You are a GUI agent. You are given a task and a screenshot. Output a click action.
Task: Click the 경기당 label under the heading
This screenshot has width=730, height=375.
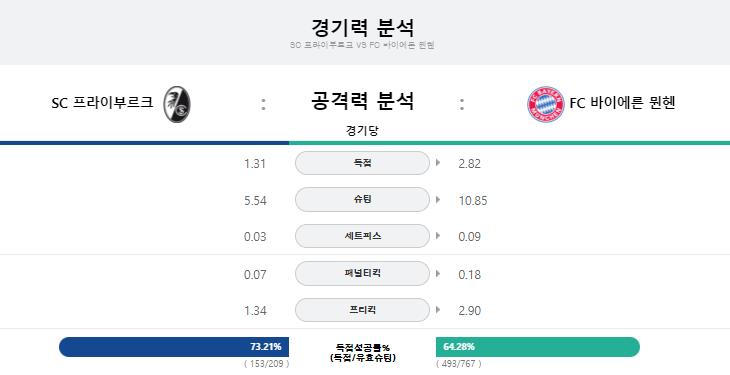coord(362,130)
